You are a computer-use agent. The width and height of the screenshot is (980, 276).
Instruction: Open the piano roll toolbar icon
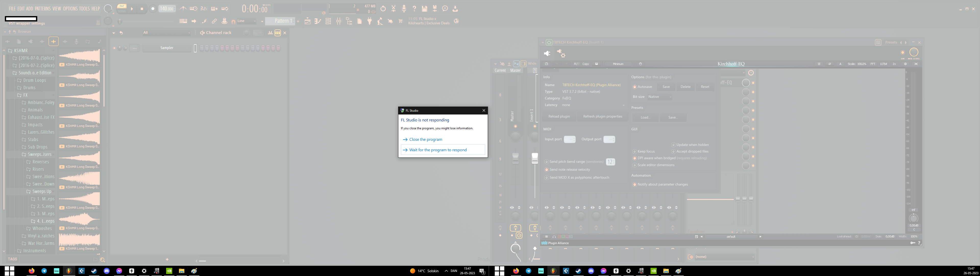[x=318, y=21]
